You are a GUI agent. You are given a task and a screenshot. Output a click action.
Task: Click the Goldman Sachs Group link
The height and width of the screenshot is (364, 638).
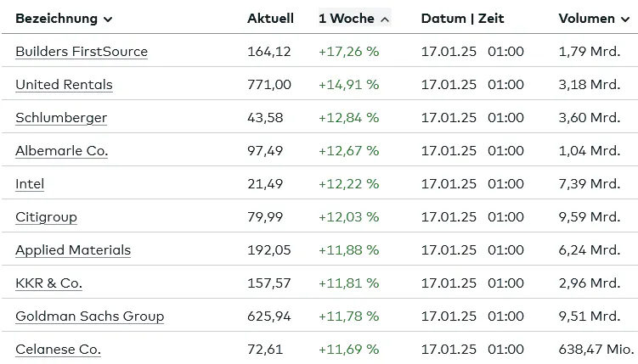[89, 316]
